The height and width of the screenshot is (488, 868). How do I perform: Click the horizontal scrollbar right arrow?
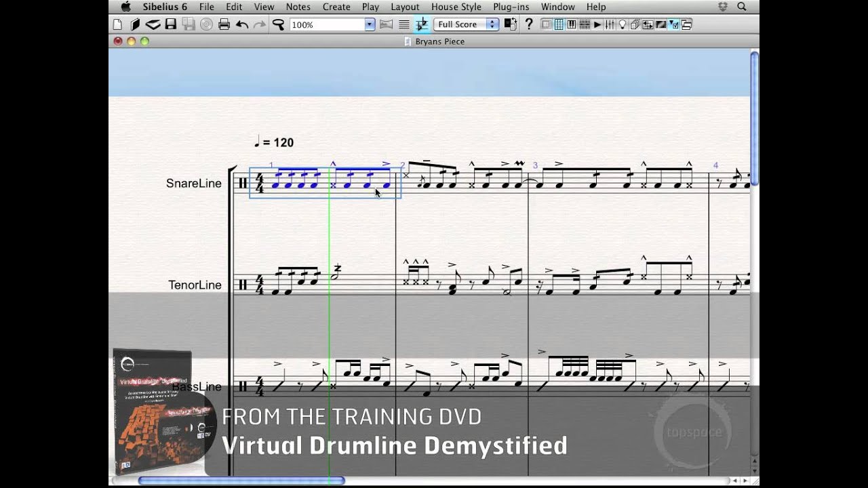(745, 481)
